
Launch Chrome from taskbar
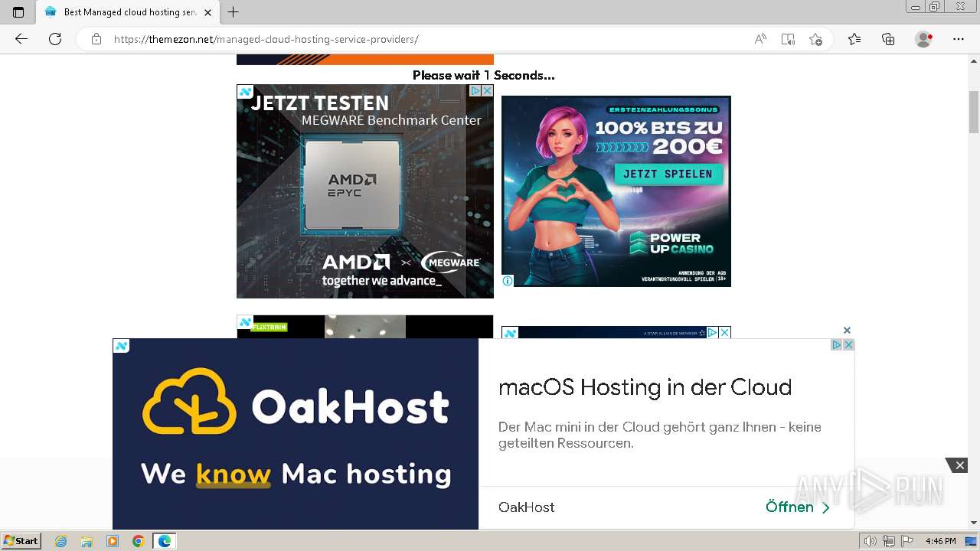tap(139, 541)
